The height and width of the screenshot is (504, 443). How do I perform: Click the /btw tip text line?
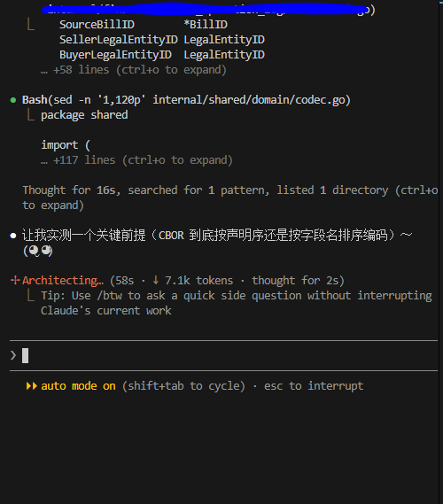(237, 303)
